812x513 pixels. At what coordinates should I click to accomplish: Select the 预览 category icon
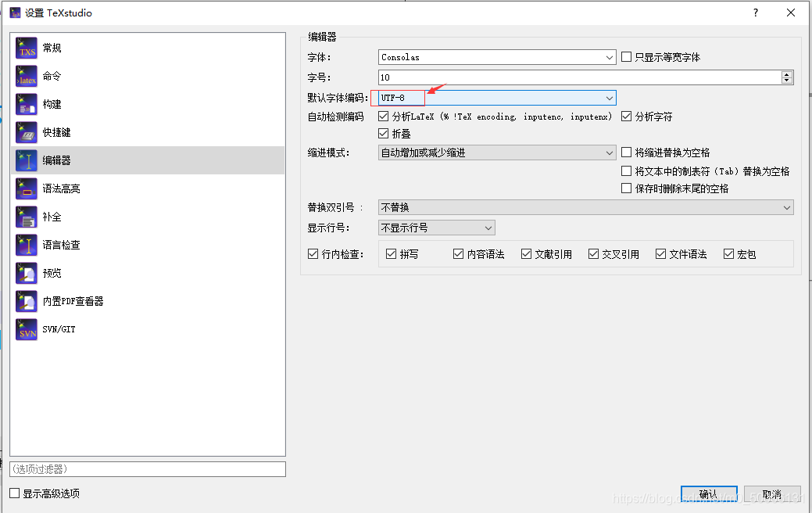(27, 273)
